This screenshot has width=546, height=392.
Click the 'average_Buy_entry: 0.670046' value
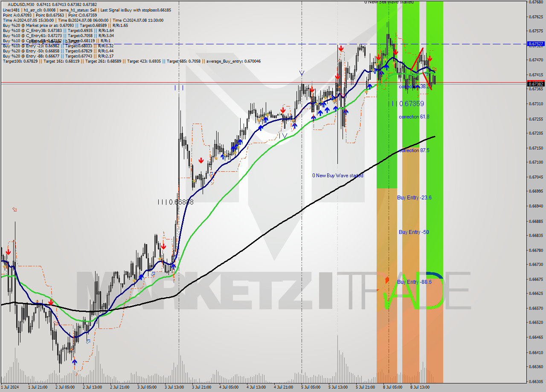[x=234, y=61]
